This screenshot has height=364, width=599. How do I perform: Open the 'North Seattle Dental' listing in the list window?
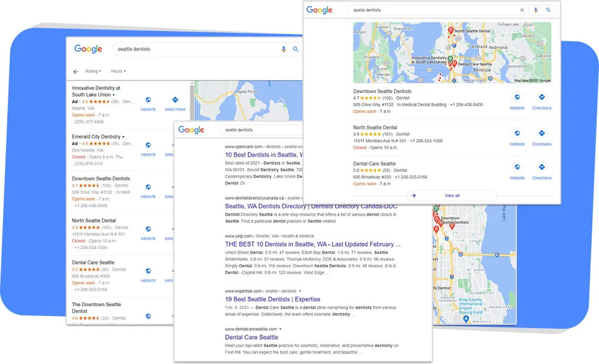coord(94,221)
